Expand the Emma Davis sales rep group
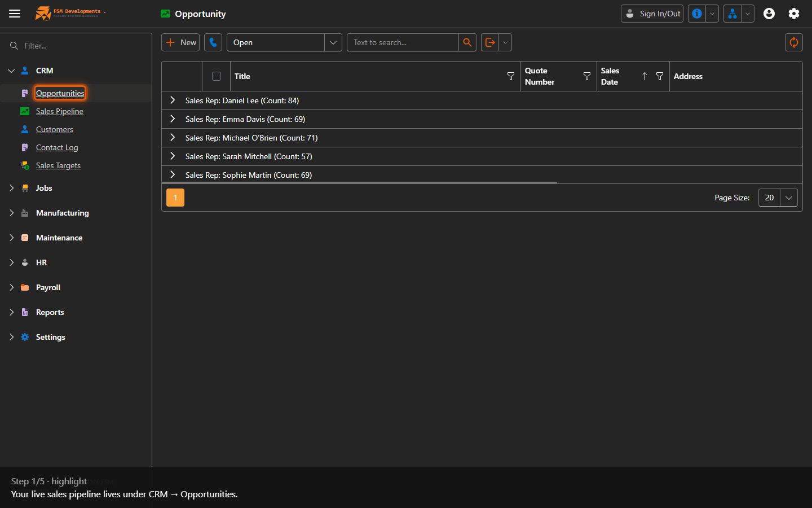Image resolution: width=812 pixels, height=508 pixels. tap(173, 119)
